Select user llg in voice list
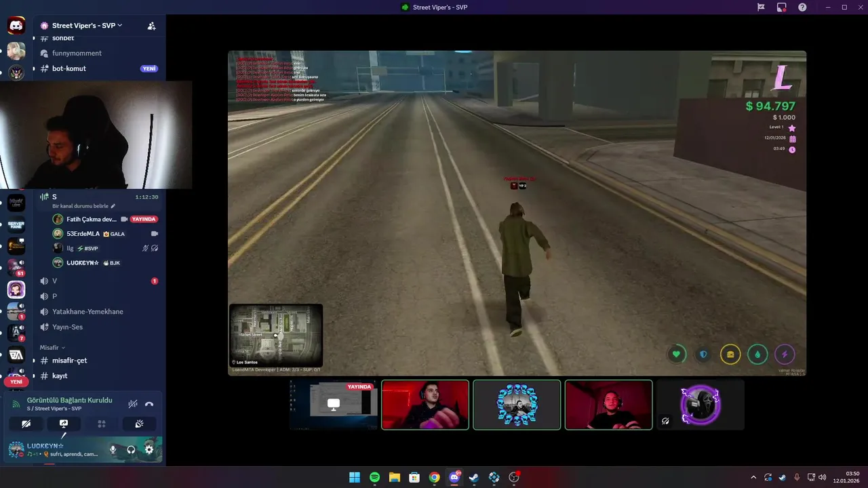868x488 pixels. 105,248
